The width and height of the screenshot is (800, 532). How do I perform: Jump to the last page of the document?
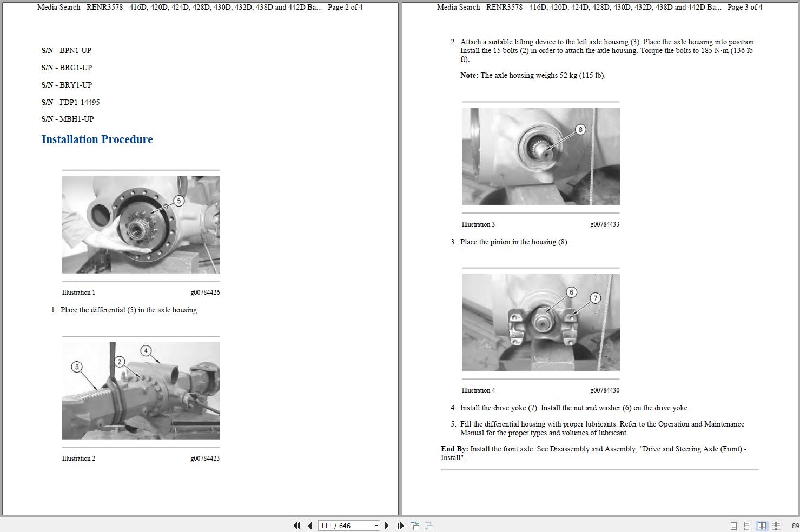(x=400, y=525)
